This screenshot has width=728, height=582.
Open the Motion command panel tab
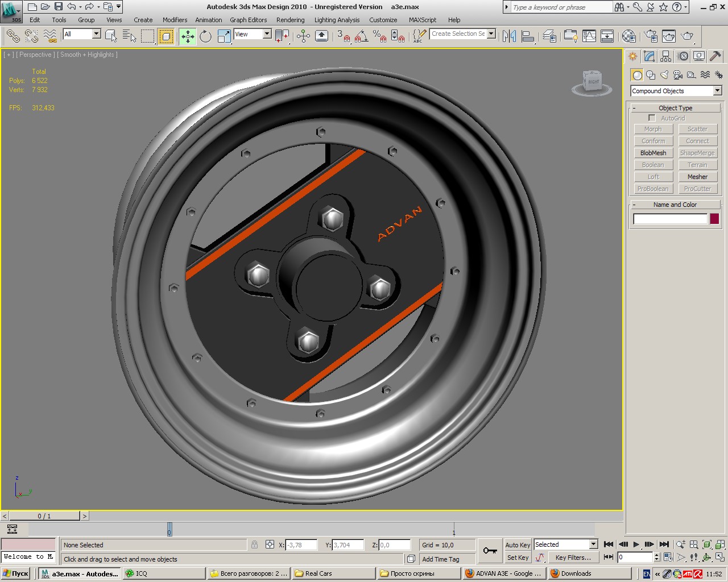(683, 56)
